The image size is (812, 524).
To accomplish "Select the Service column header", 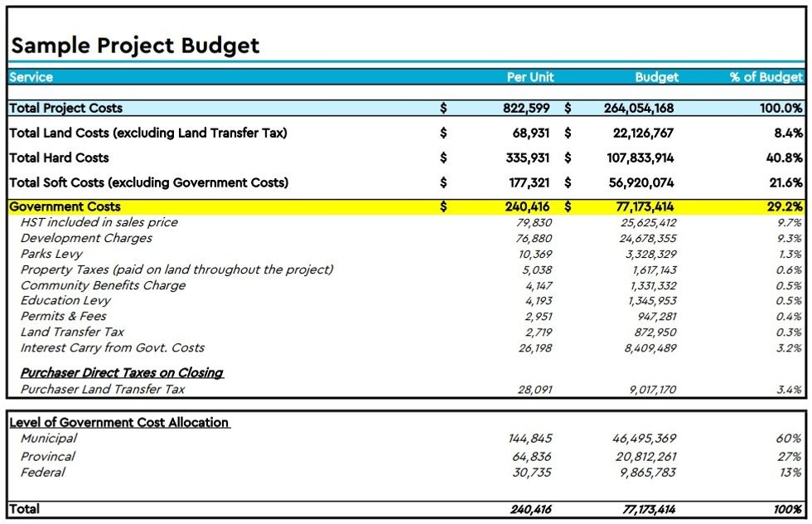I will [x=30, y=76].
